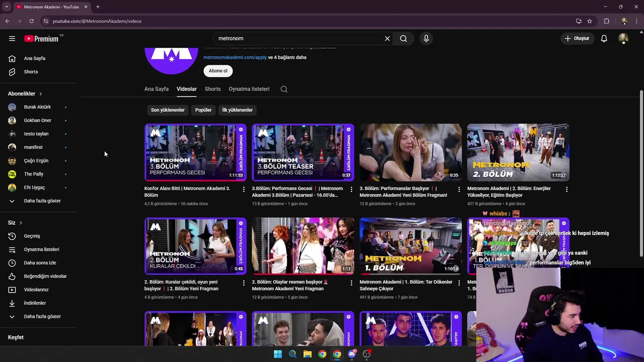Open a new Chrome tab

(x=98, y=7)
